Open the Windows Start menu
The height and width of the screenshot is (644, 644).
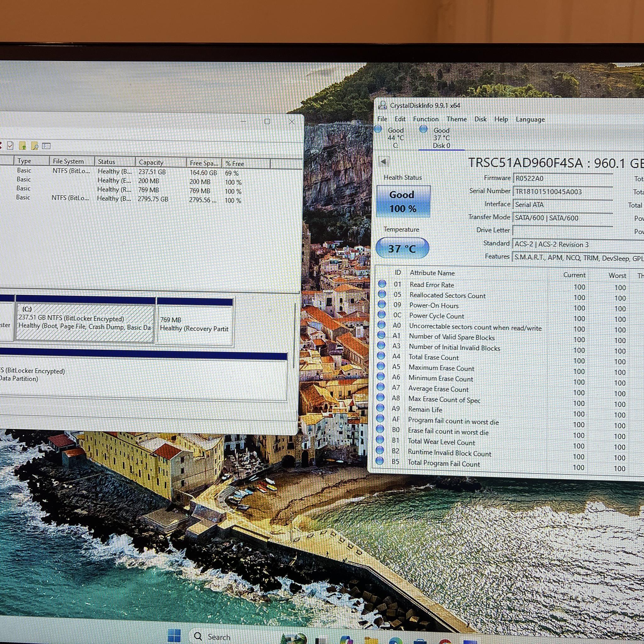pos(174,636)
